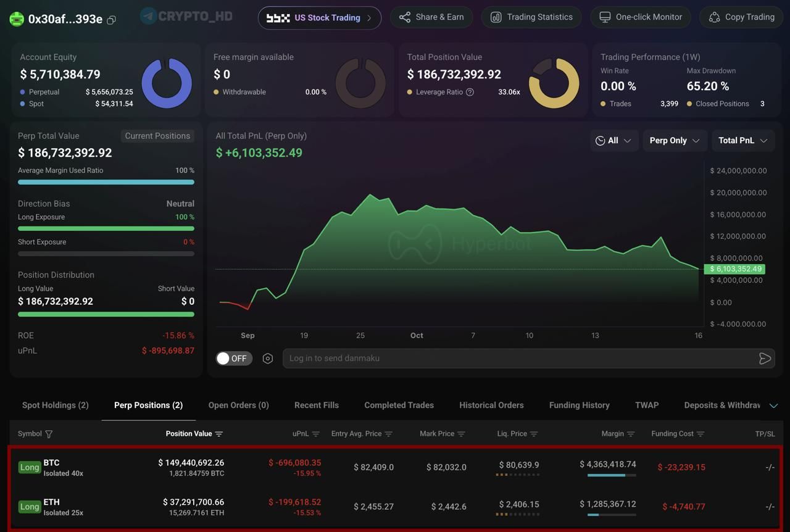Open the Completed Trades tab
The height and width of the screenshot is (532, 790).
(x=399, y=405)
